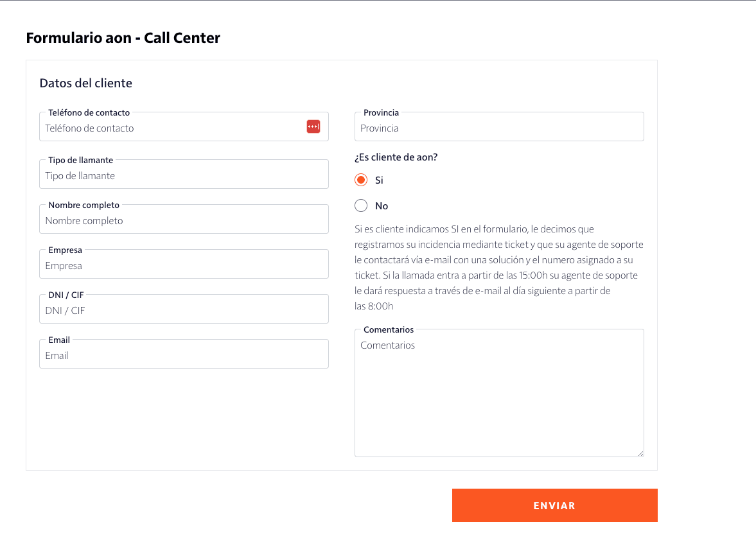Click the "Datos del cliente" section heading
This screenshot has width=756, height=558.
[85, 83]
